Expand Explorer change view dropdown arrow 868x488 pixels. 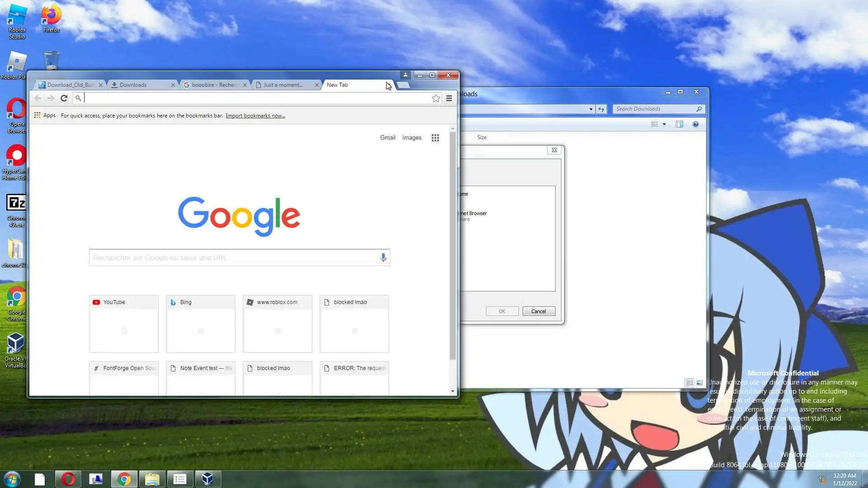click(x=664, y=124)
